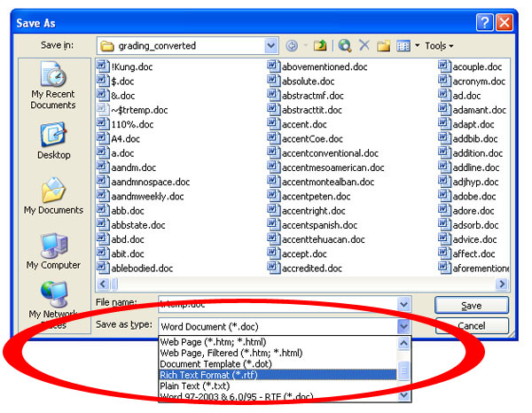
Task: Click the Up One Level folder icon
Action: pos(319,45)
